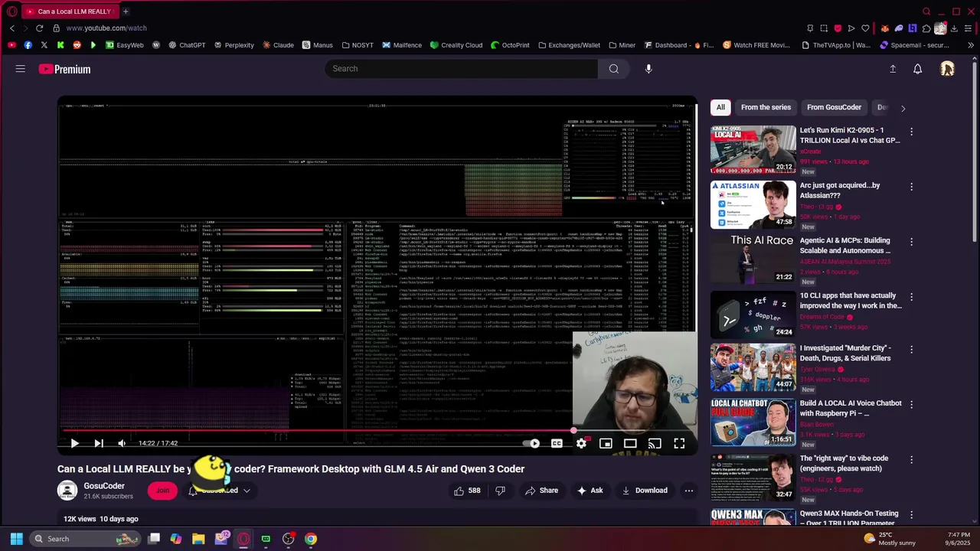Open new browser tab
Image resolution: width=980 pixels, height=551 pixels.
pos(126,11)
